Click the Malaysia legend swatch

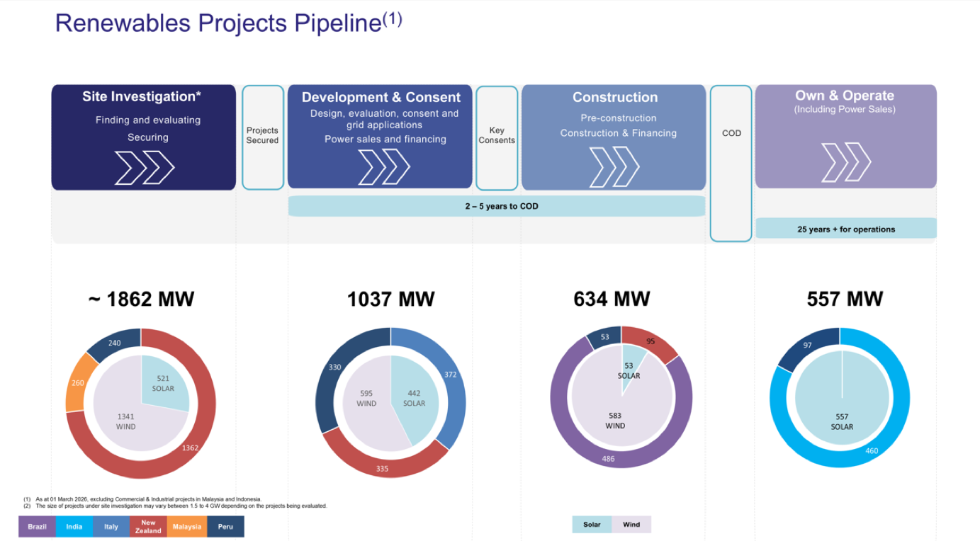coord(186,527)
